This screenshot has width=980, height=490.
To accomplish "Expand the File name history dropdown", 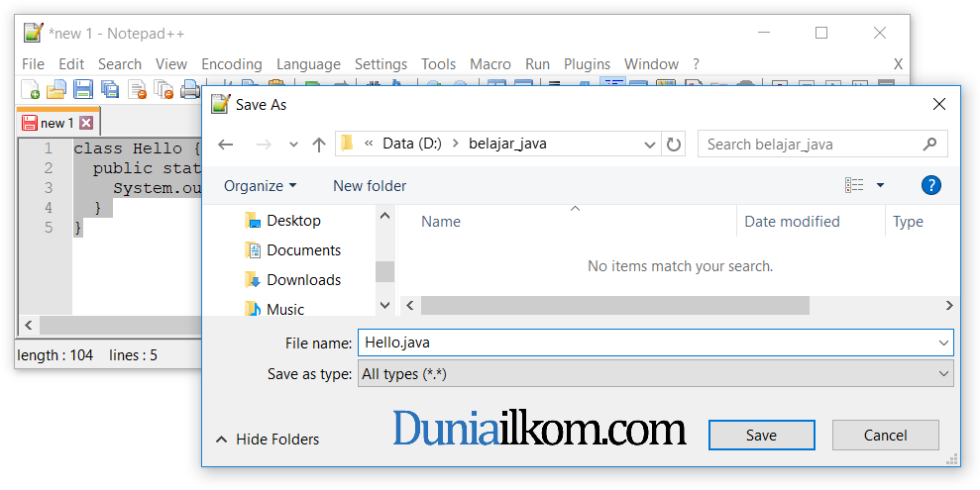I will point(943,343).
